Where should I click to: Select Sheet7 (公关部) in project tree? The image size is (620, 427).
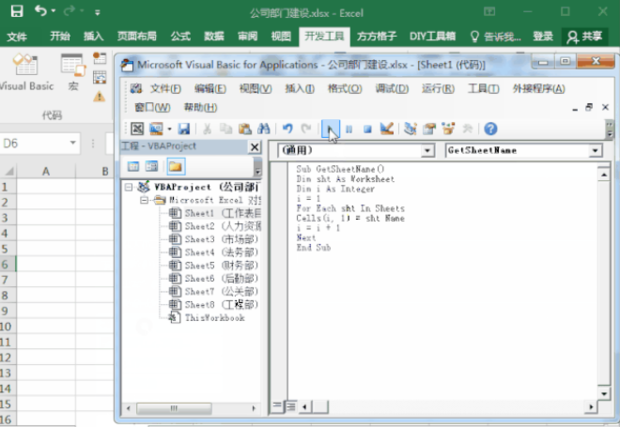click(x=214, y=292)
